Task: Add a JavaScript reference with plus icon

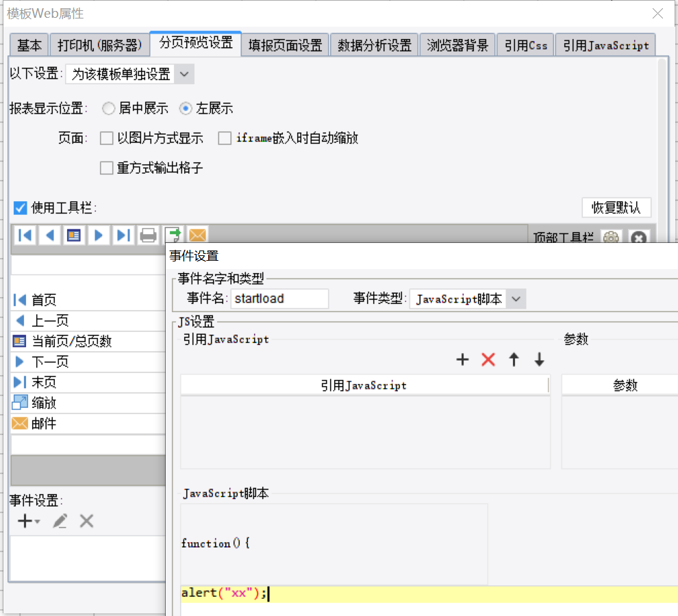Action: point(462,359)
